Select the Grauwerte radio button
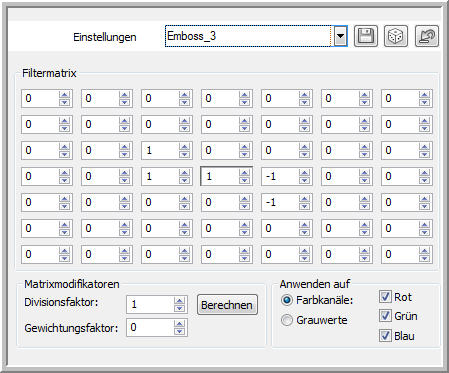This screenshot has height=373, width=449. click(287, 320)
